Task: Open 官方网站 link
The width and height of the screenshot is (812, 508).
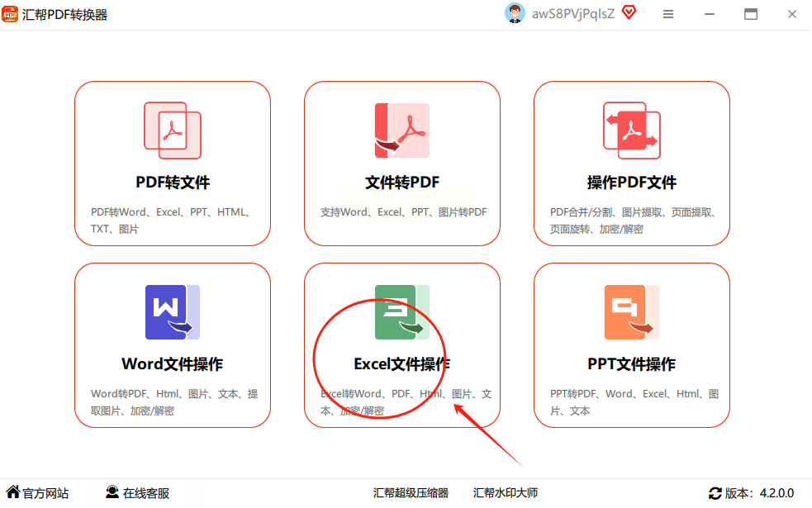Action: tap(38, 493)
